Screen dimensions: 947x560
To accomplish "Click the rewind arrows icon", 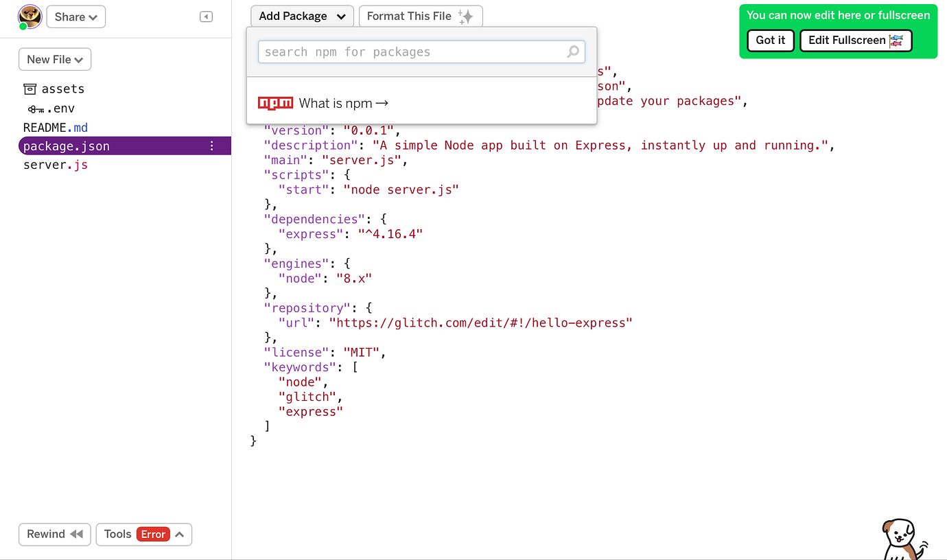I will coord(75,534).
